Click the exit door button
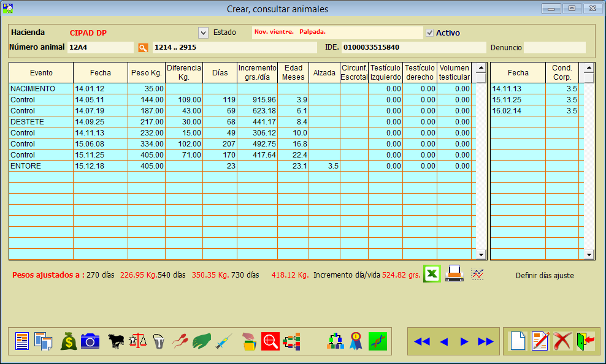 (585, 341)
